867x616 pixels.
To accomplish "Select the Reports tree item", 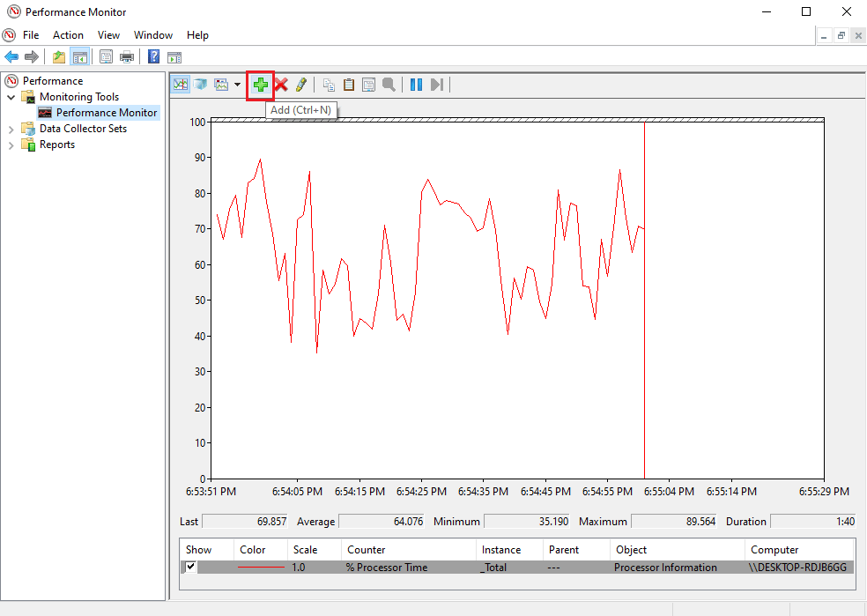I will [57, 145].
